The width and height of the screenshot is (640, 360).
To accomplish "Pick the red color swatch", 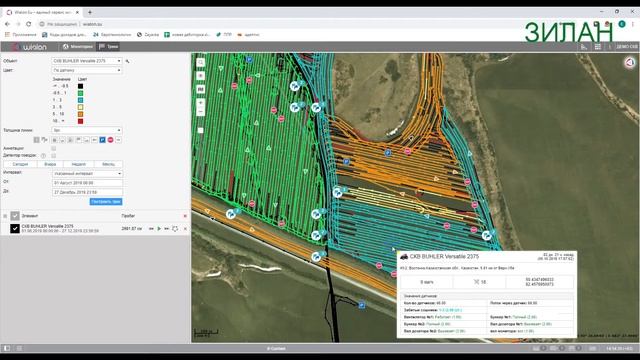I will coord(80,121).
